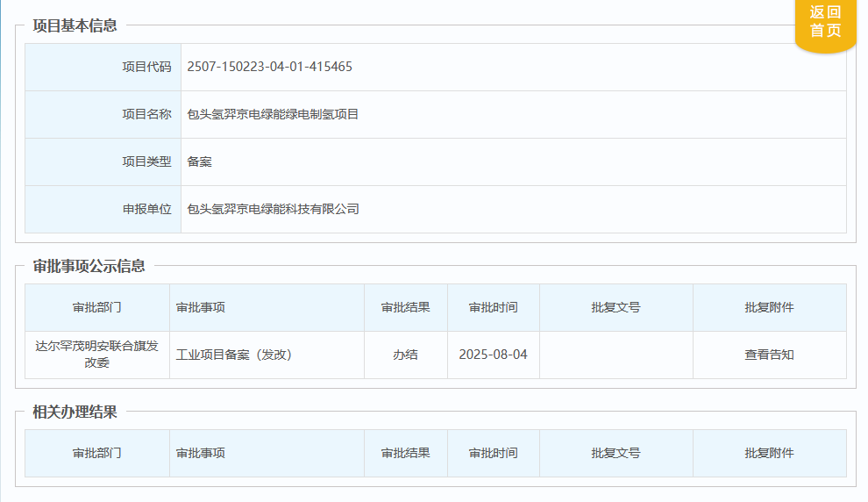868x502 pixels.
Task: Click the 办结 approval result cell
Action: [x=405, y=355]
